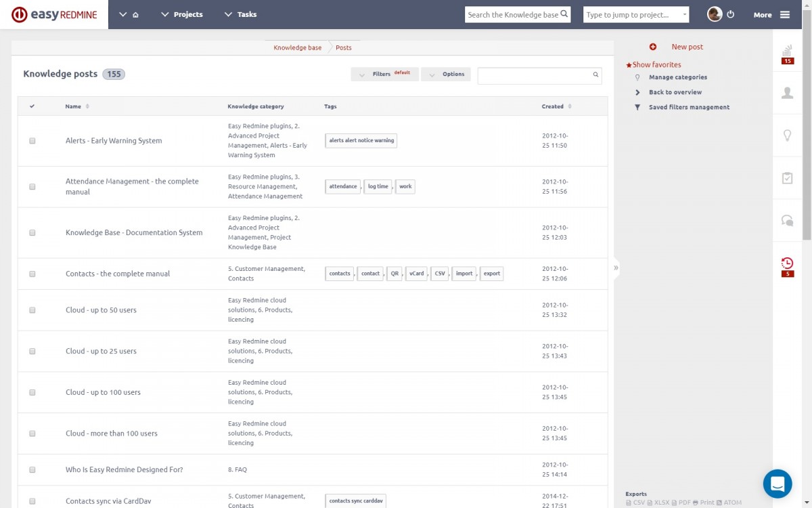Export the list as PDF

click(680, 503)
